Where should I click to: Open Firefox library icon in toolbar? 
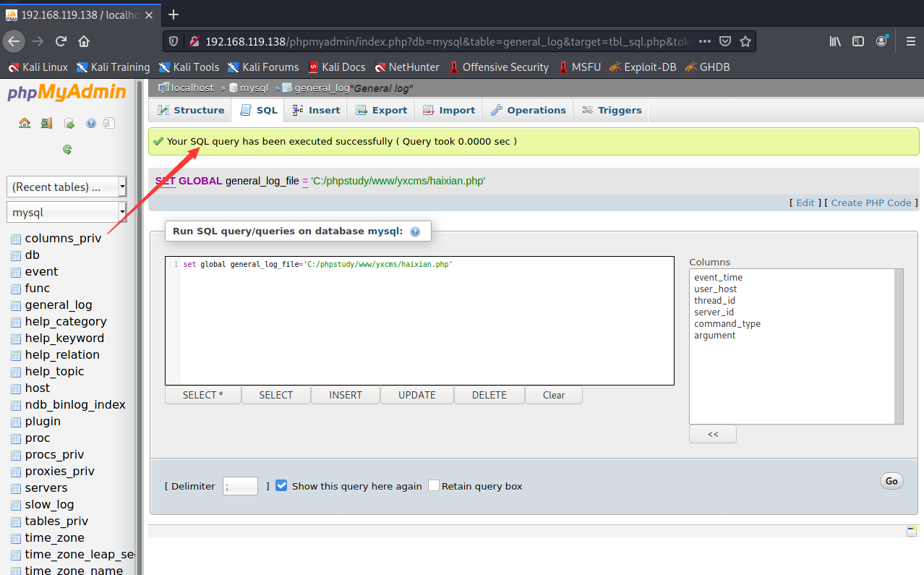(x=835, y=41)
